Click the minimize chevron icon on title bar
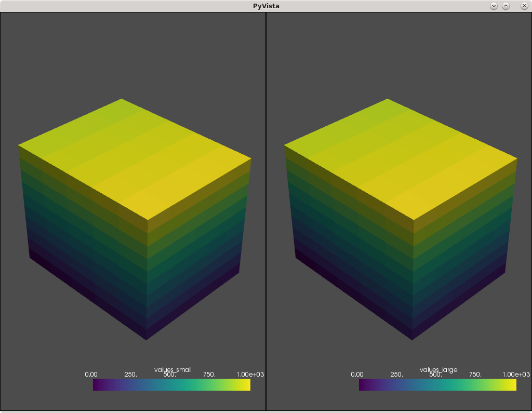Image resolution: width=532 pixels, height=413 pixels. coord(493,6)
